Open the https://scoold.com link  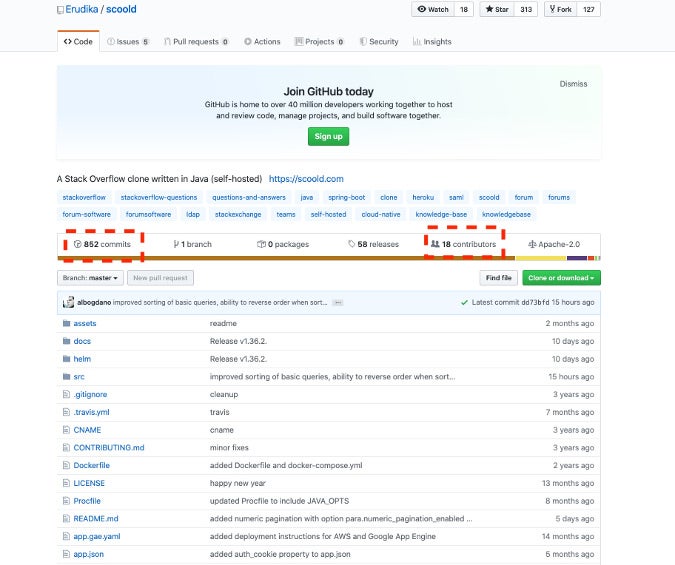(x=306, y=179)
